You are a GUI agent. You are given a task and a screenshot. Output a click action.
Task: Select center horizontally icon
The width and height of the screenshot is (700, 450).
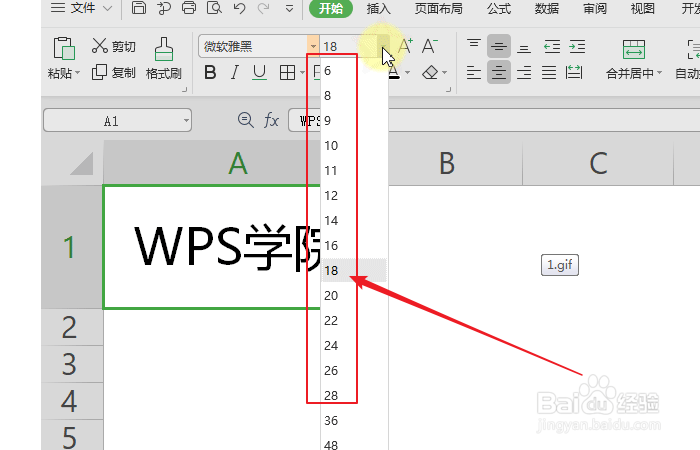(499, 72)
